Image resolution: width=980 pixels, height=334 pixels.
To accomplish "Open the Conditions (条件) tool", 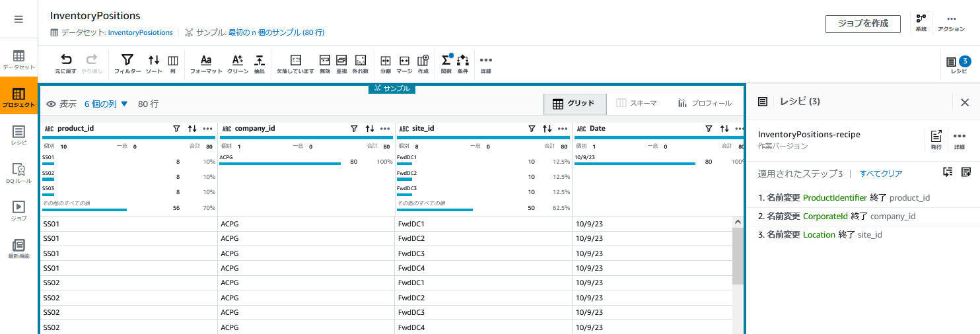I will tap(463, 63).
